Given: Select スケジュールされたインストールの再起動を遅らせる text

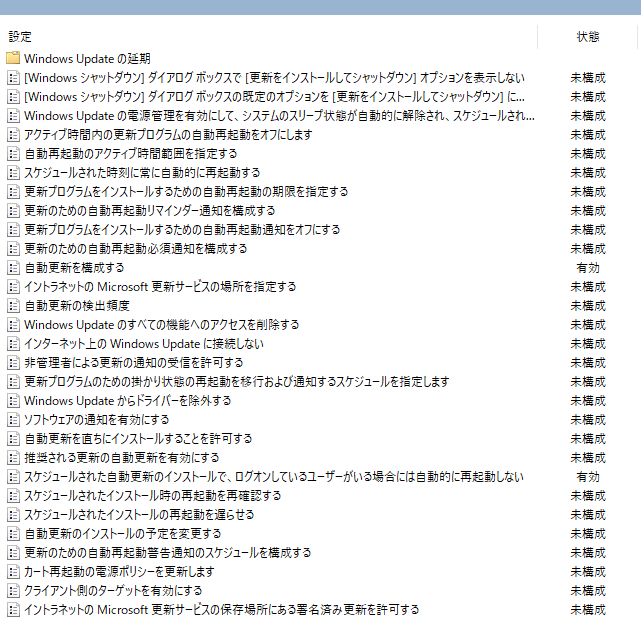Looking at the screenshot, I should coord(139,515).
